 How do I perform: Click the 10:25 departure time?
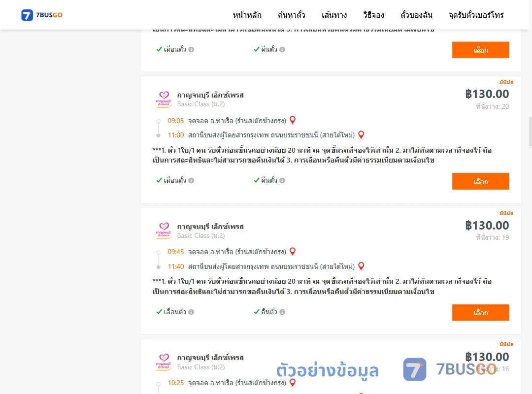pos(175,383)
